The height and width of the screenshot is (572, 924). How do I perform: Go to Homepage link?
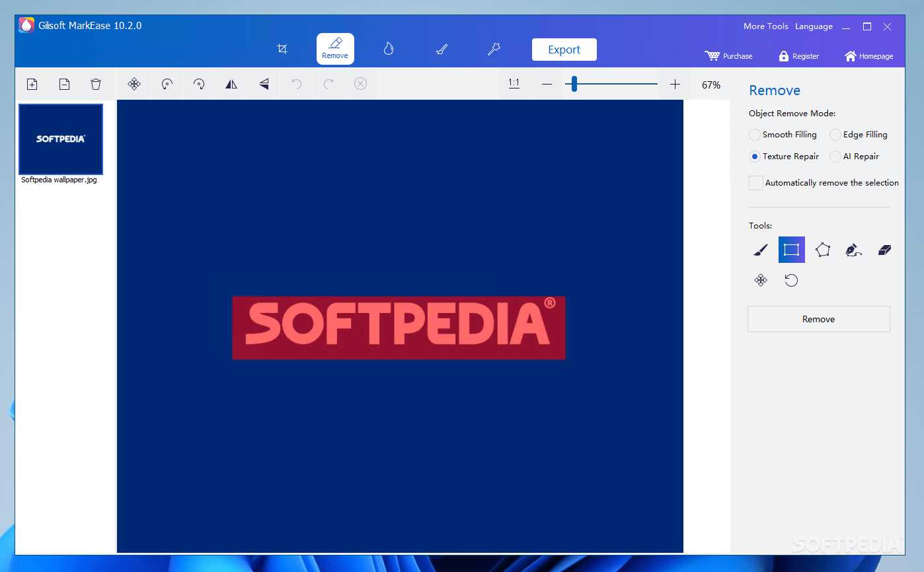click(869, 56)
